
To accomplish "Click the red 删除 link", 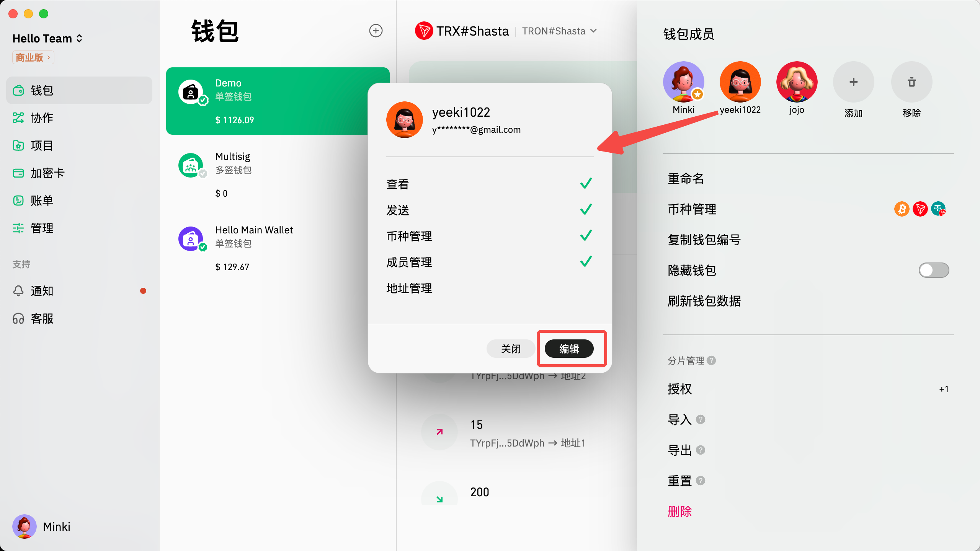I will point(679,511).
